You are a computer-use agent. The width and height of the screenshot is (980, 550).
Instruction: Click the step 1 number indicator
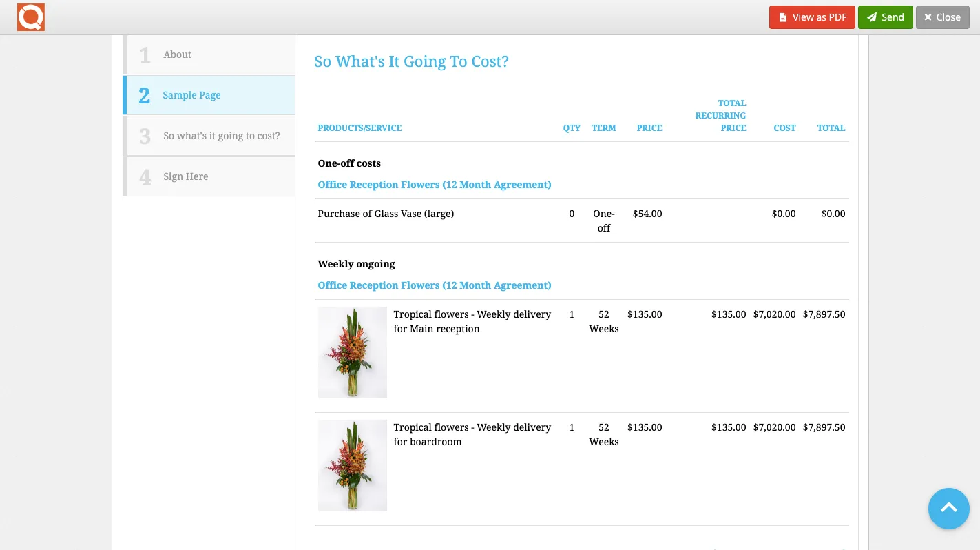click(145, 55)
